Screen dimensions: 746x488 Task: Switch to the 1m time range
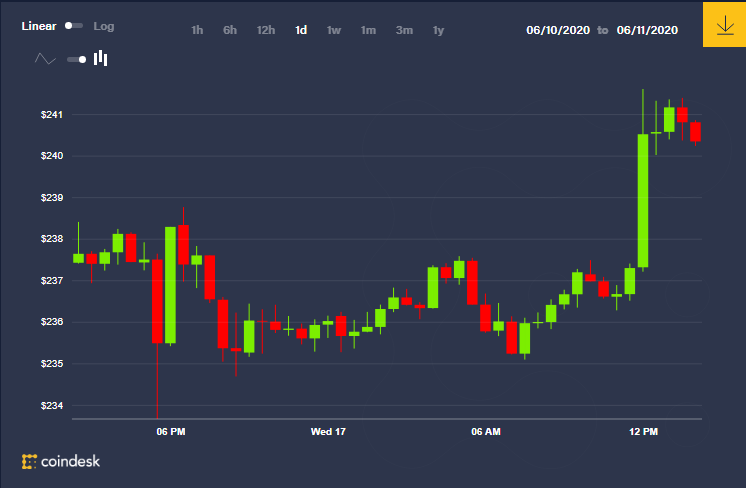point(368,30)
